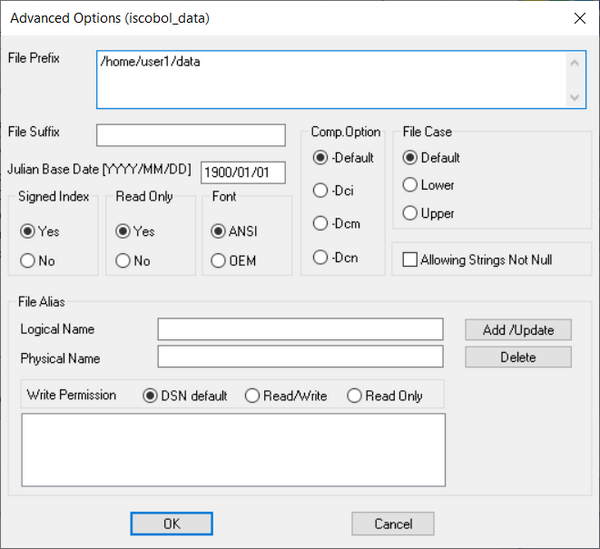Click the Add /Update button
600x549 pixels.
[x=518, y=330]
